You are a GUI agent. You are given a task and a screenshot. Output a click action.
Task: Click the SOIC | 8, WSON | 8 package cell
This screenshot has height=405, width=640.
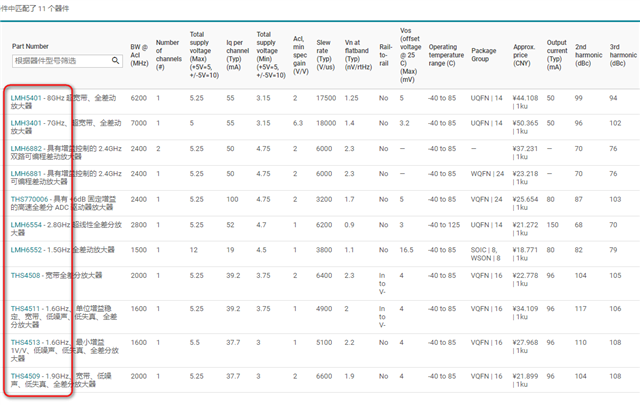pyautogui.click(x=485, y=254)
